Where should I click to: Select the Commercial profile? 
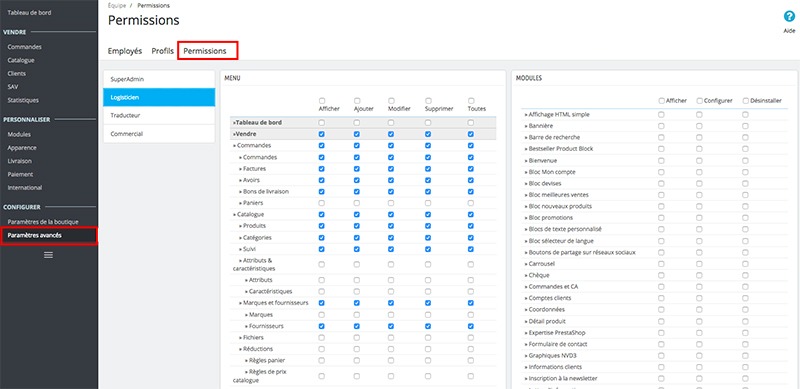click(x=159, y=134)
